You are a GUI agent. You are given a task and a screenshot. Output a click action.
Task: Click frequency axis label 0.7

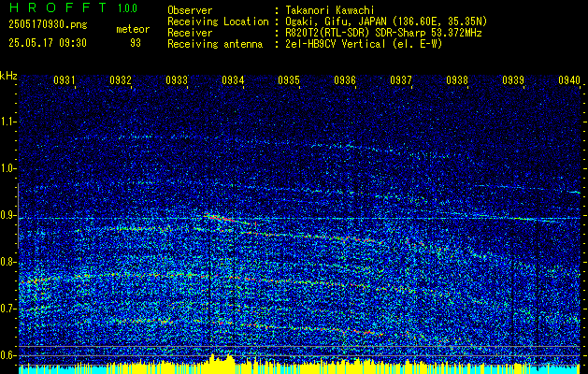pos(7,309)
